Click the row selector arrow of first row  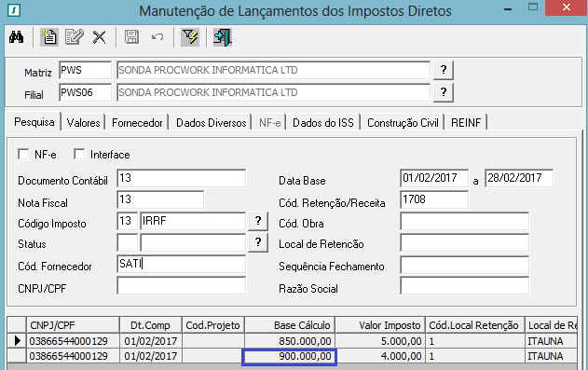pyautogui.click(x=17, y=341)
